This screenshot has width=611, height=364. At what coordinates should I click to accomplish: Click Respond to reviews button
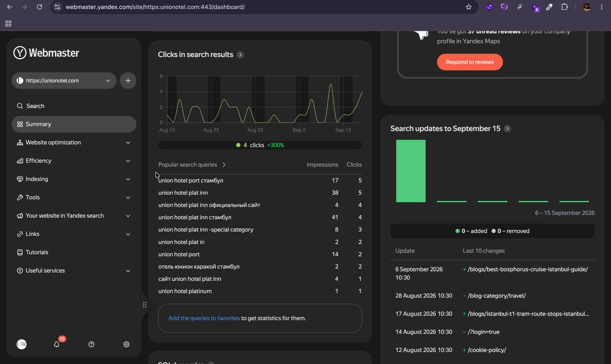[x=470, y=62]
